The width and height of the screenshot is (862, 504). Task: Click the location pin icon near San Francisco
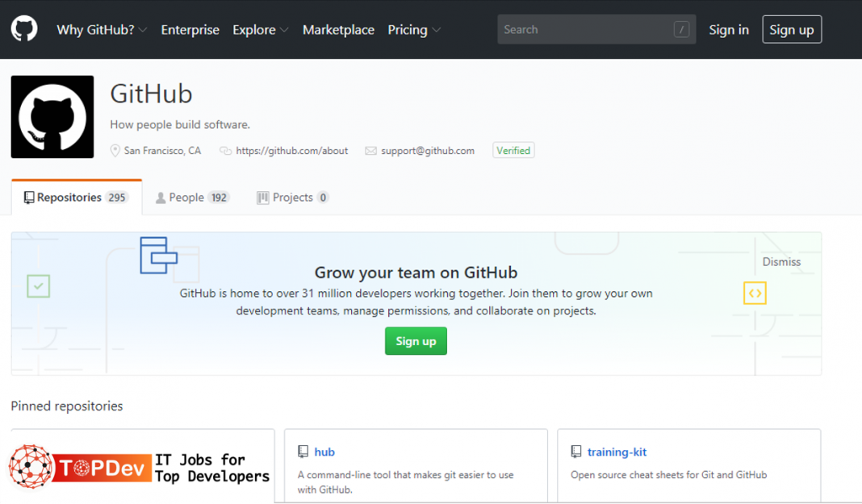pos(115,151)
